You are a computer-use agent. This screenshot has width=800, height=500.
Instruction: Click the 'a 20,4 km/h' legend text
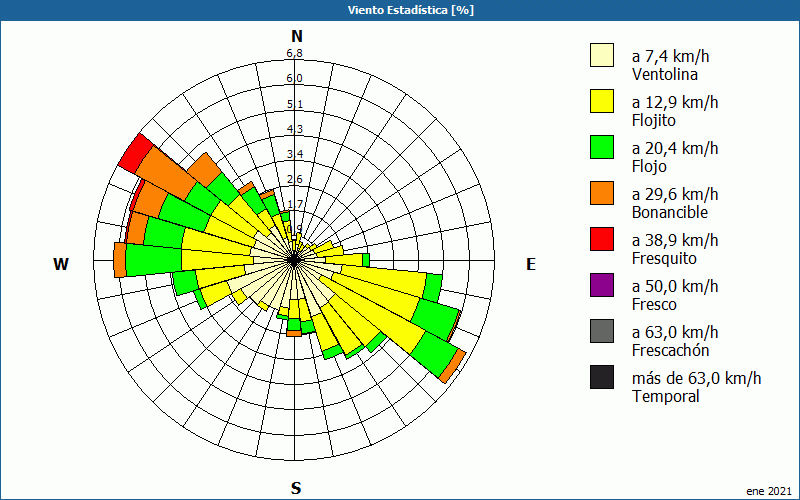tap(675, 148)
